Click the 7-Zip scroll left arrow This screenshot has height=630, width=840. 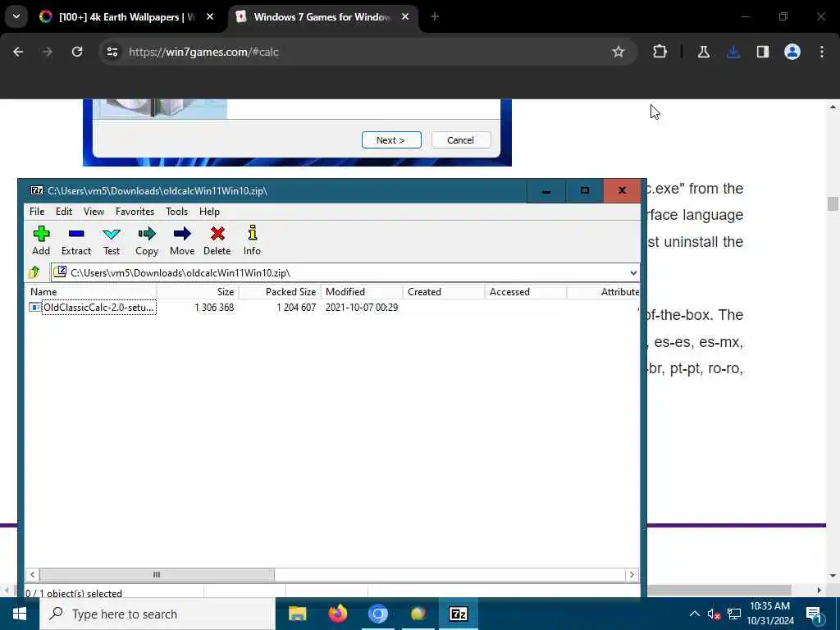(32, 575)
